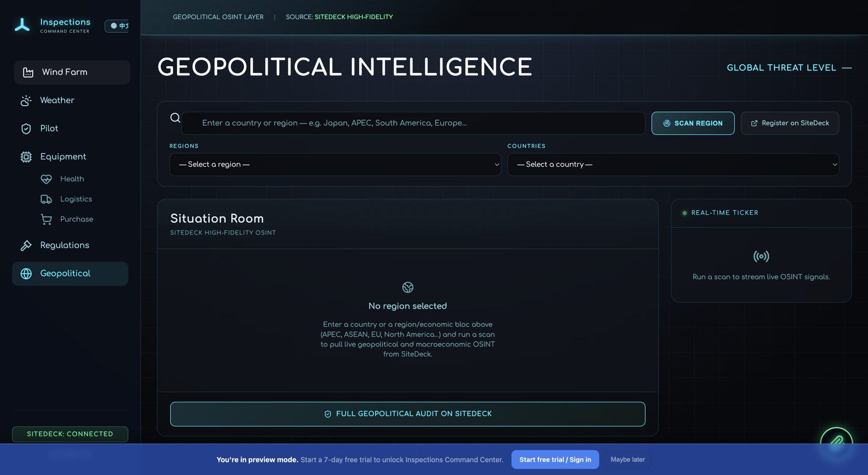868x475 pixels.
Task: Click the COUNTRIES field label
Action: point(526,146)
